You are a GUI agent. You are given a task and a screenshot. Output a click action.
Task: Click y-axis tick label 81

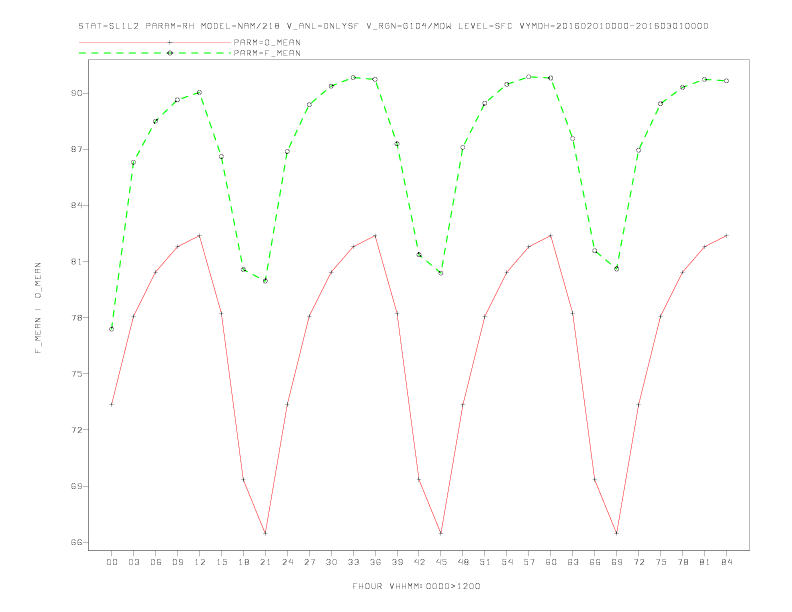pyautogui.click(x=76, y=262)
